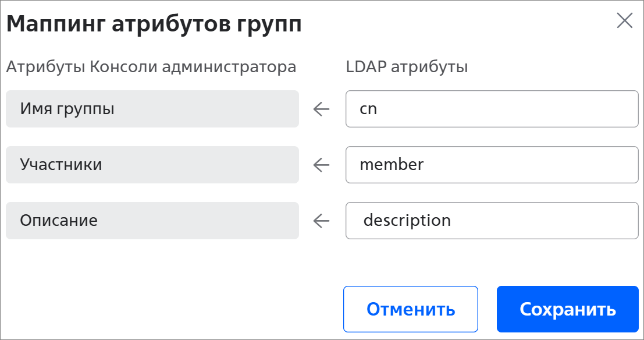644x340 pixels.
Task: Click the Описание console attribute box
Action: 152,221
